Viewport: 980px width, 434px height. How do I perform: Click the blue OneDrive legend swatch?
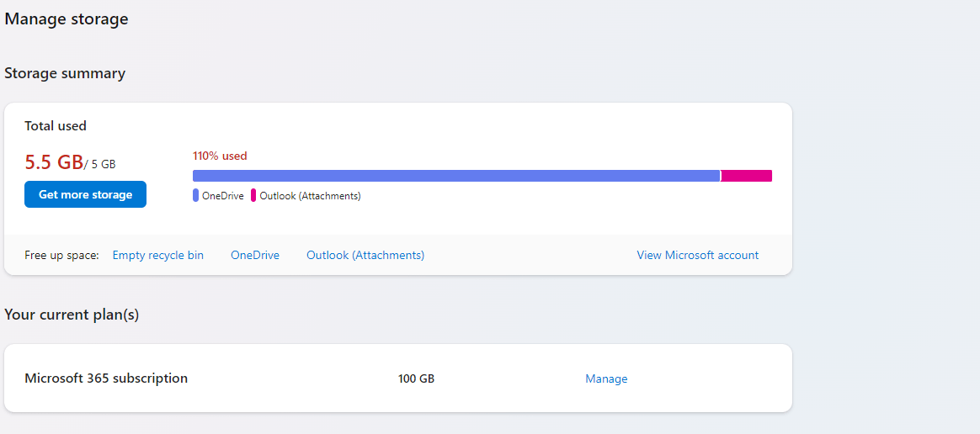195,195
